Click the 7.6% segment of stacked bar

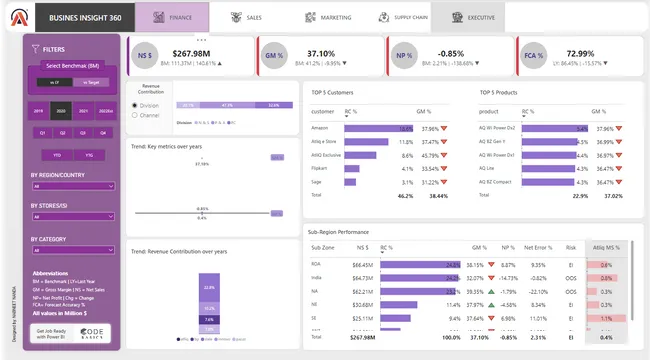tap(209, 320)
